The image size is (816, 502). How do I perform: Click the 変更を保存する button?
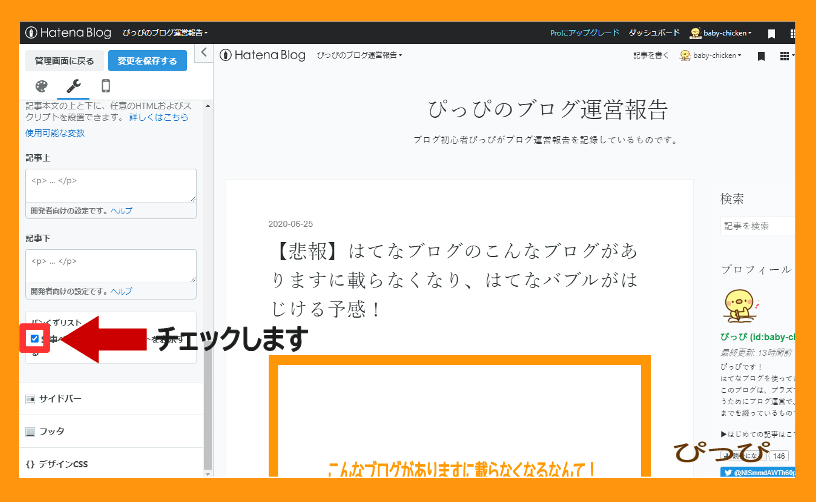tap(147, 61)
